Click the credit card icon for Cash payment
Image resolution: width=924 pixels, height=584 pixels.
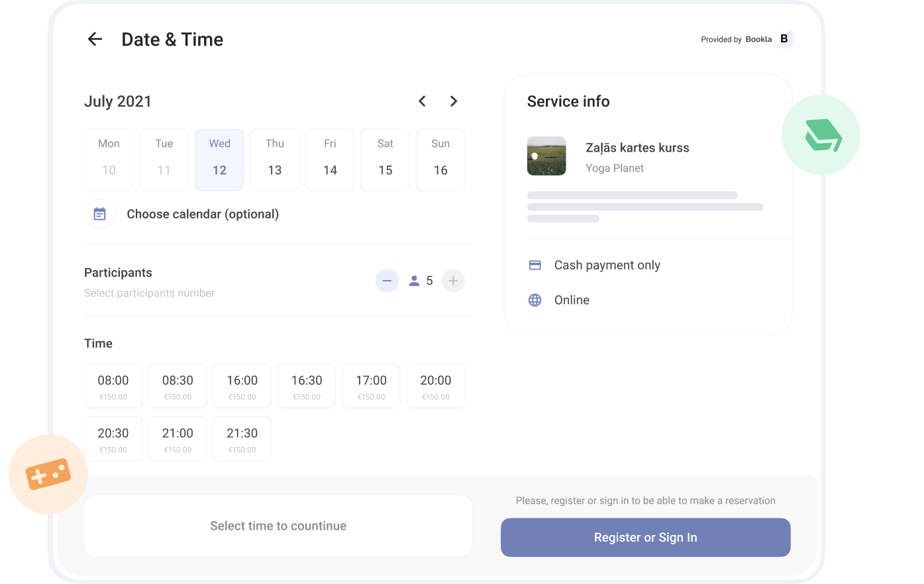[535, 265]
